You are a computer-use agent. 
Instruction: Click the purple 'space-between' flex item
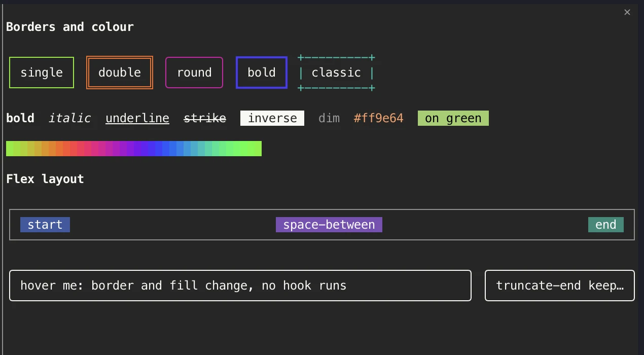329,225
